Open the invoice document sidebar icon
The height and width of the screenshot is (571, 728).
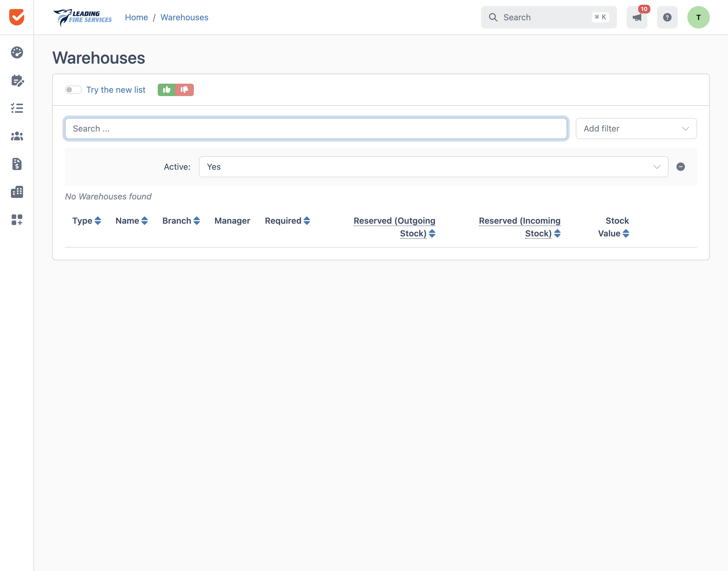point(17,164)
